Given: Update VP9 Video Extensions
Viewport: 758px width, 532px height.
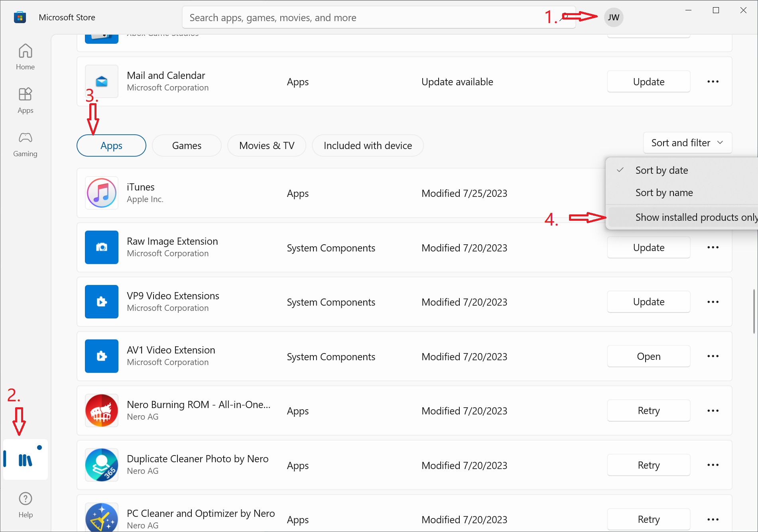Looking at the screenshot, I should point(649,302).
